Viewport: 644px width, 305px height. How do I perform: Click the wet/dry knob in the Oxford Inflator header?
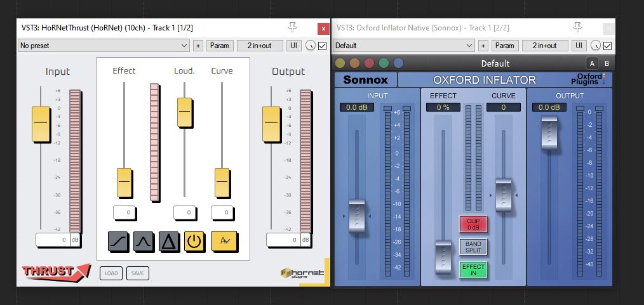click(596, 46)
